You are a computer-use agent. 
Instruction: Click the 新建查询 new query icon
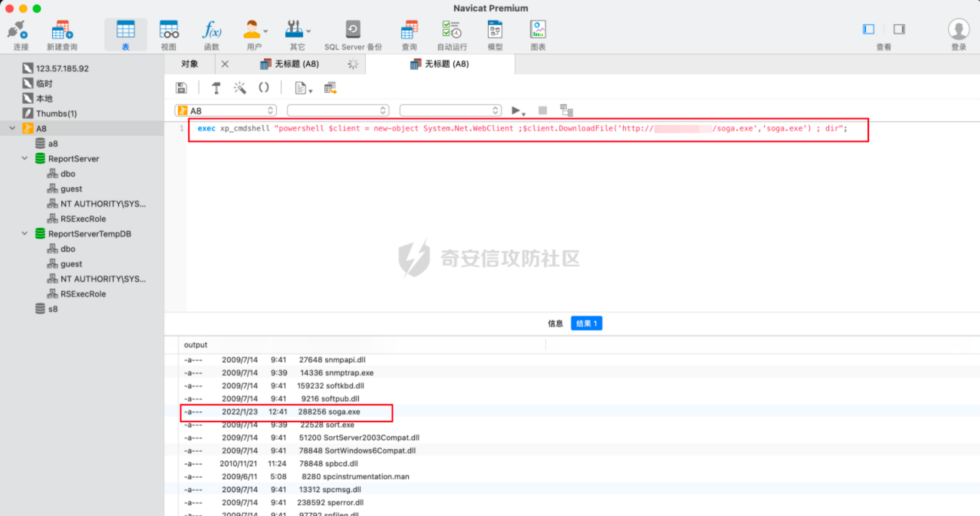pyautogui.click(x=62, y=35)
